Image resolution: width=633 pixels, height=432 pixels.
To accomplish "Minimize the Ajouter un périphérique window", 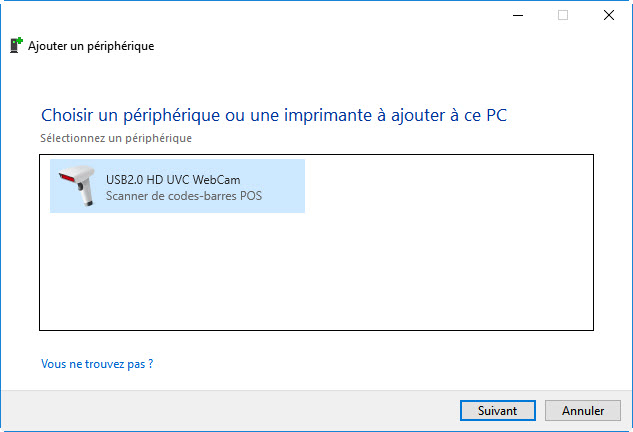I will [518, 15].
